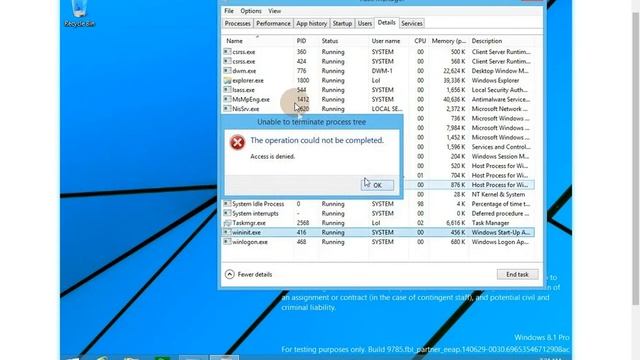Viewport: 640px width, 360px height.
Task: Switch to the Startup tab
Action: point(342,24)
